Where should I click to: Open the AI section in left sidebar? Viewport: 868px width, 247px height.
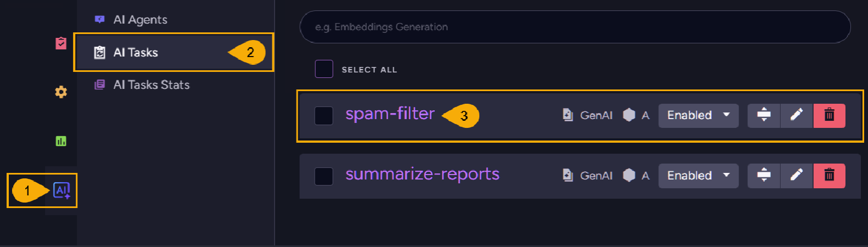tap(61, 190)
